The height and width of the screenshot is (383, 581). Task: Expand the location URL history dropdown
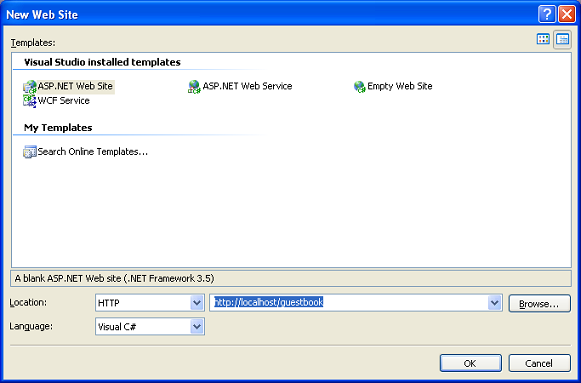[x=495, y=303]
